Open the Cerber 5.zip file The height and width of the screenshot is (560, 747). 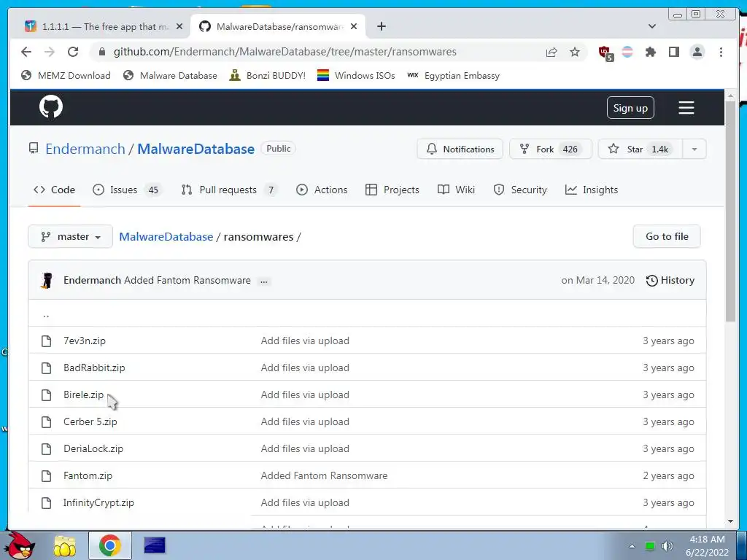pyautogui.click(x=90, y=422)
